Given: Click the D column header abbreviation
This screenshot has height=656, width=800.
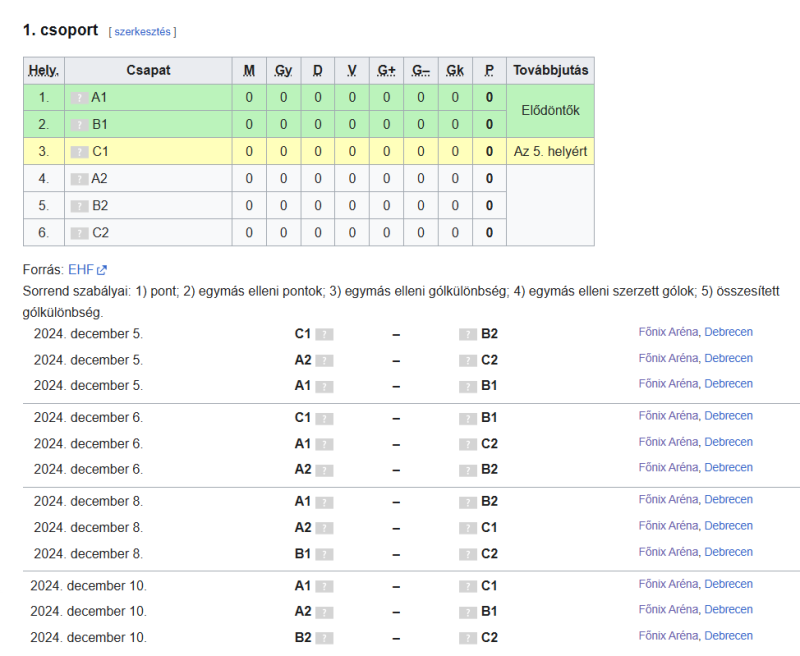Looking at the screenshot, I should 318,70.
